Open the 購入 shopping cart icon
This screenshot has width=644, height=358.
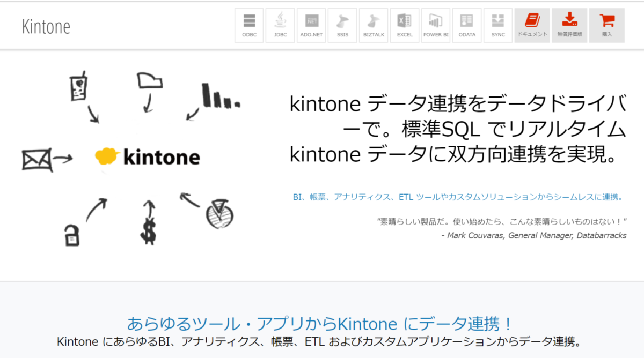pyautogui.click(x=606, y=25)
